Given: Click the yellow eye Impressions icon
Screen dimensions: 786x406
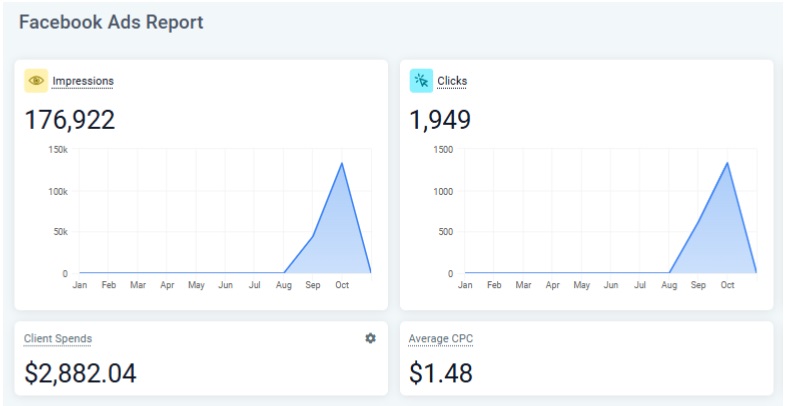Looking at the screenshot, I should coord(36,81).
